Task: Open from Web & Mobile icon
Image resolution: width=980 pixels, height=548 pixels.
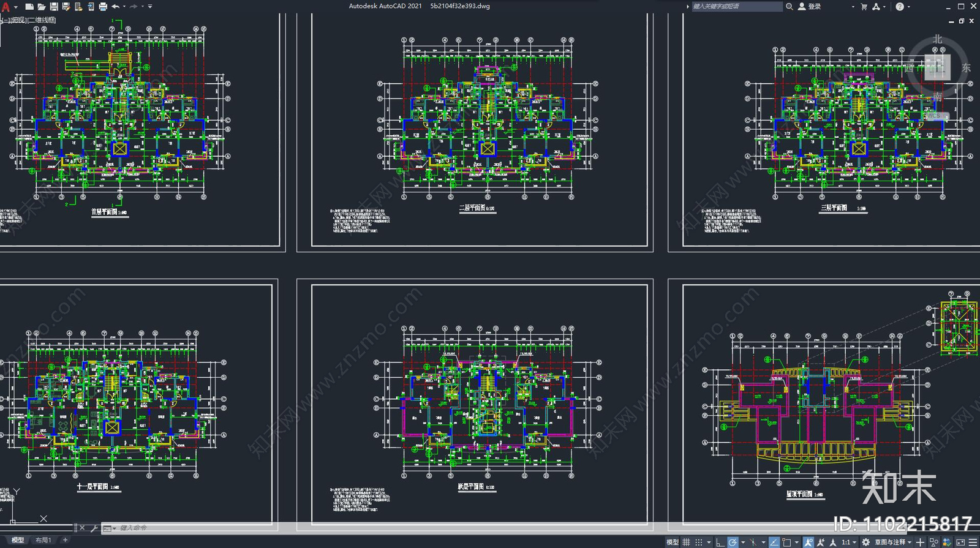Action: 78,7
